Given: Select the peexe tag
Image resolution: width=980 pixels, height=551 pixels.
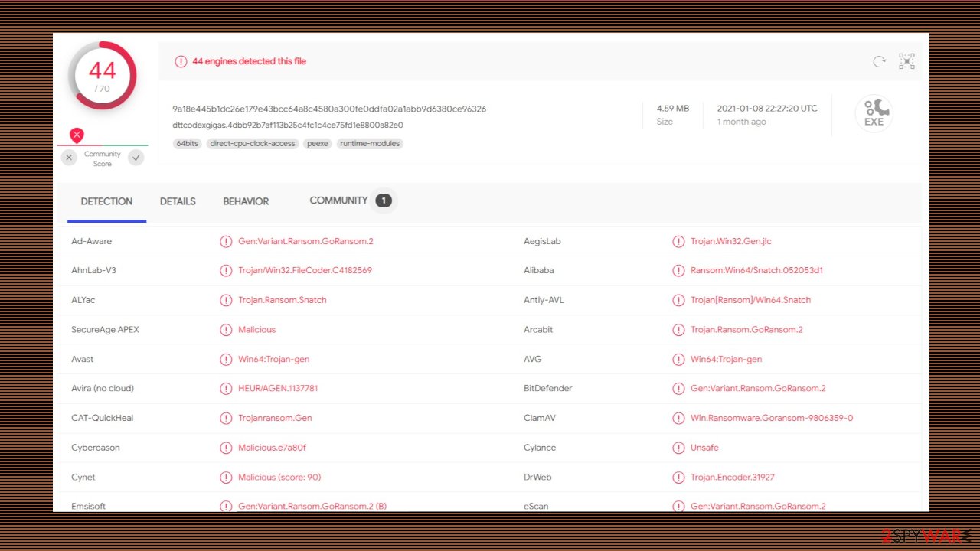Looking at the screenshot, I should click(x=318, y=143).
